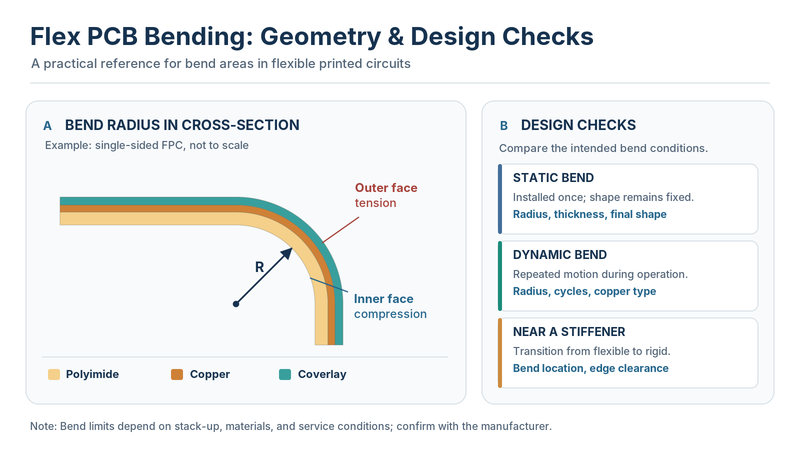Select the Static Bend card

pyautogui.click(x=628, y=199)
